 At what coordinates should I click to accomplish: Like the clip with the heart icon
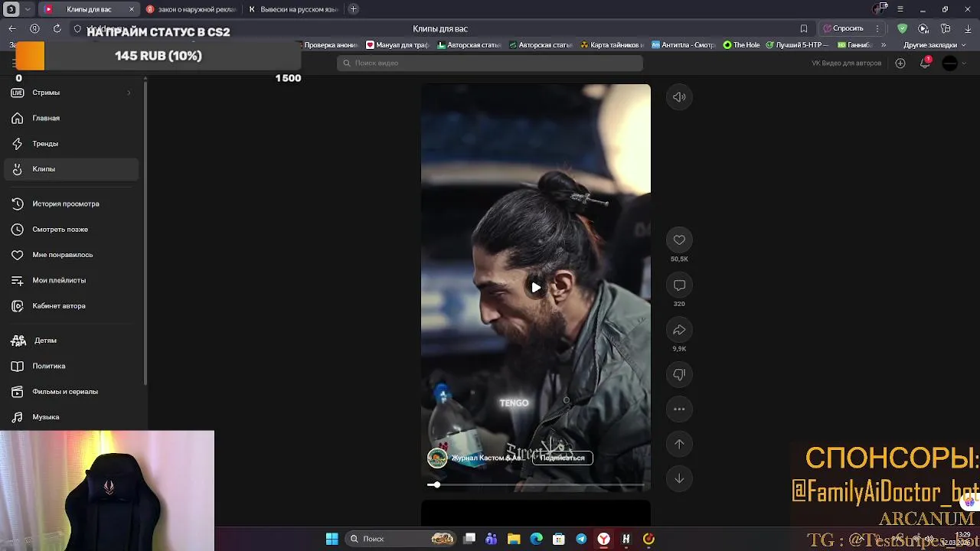(679, 240)
